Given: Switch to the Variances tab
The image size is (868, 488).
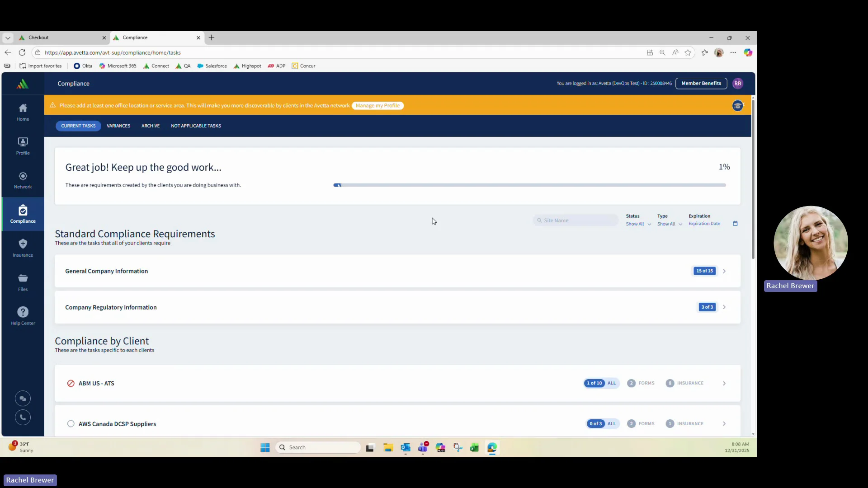Looking at the screenshot, I should pos(118,126).
